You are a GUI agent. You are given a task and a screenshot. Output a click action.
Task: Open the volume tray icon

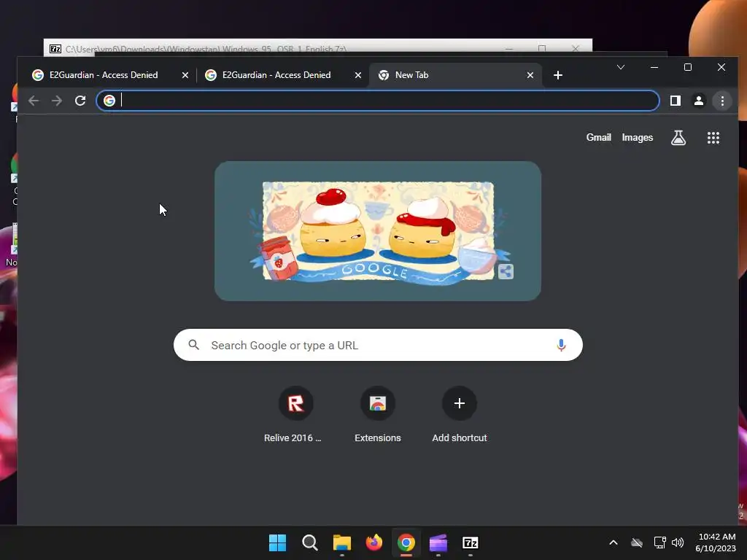678,542
